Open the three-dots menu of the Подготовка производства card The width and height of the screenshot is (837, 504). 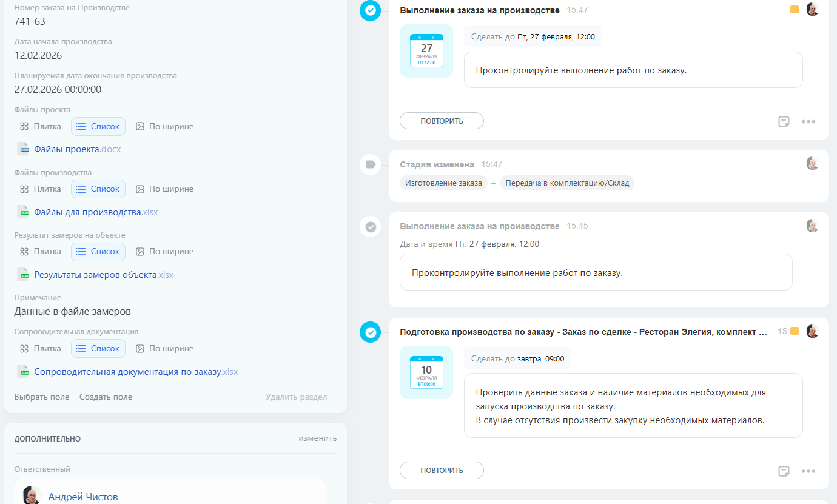point(808,471)
